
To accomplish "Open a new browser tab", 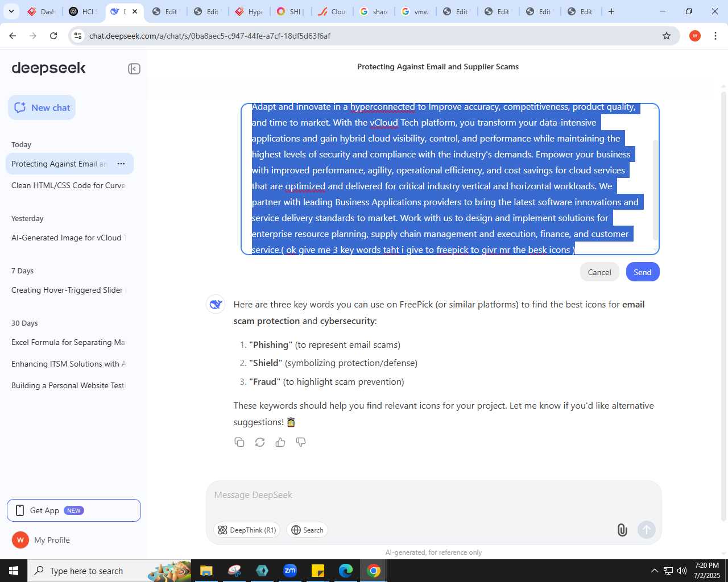I will pyautogui.click(x=611, y=11).
